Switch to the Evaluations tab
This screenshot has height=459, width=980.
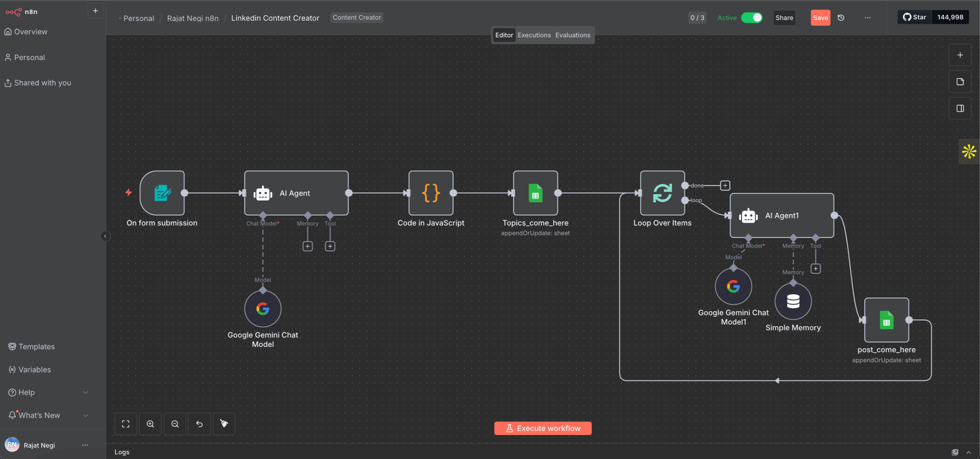[573, 35]
